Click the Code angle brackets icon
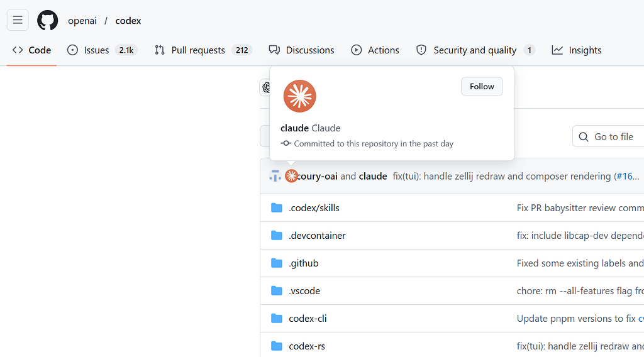 (17, 50)
